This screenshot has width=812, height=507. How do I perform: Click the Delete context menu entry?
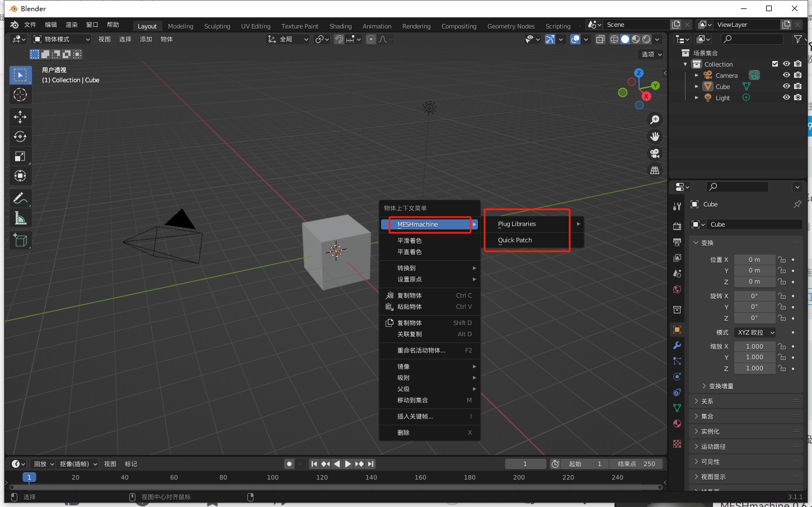tap(429, 433)
